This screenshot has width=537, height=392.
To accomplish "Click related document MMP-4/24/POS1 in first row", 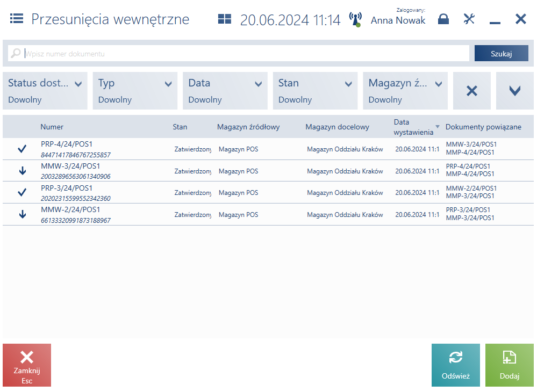I will 470,153.
